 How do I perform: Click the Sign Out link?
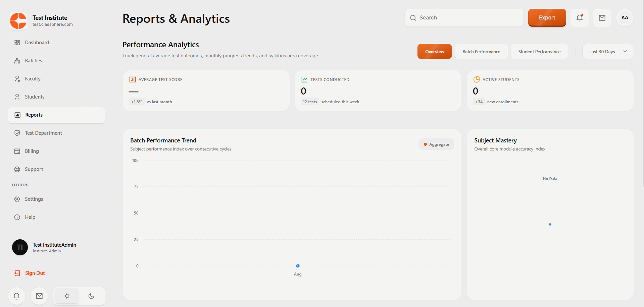pyautogui.click(x=35, y=273)
